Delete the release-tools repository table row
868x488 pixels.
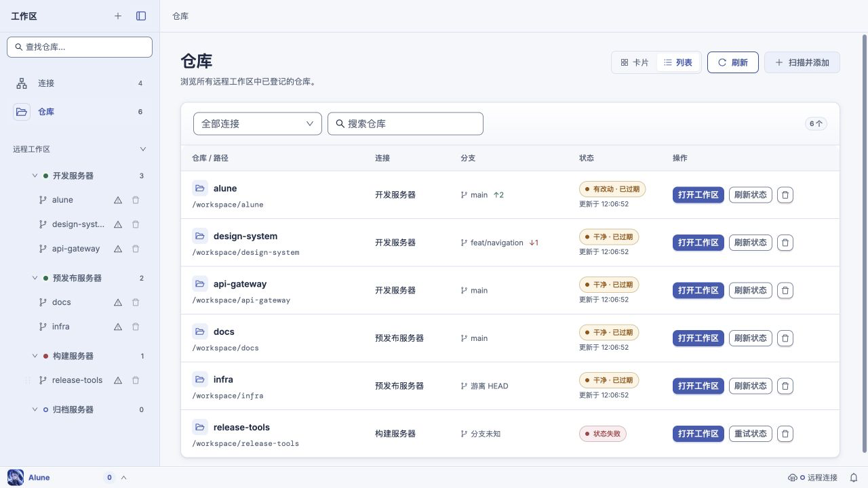[785, 434]
